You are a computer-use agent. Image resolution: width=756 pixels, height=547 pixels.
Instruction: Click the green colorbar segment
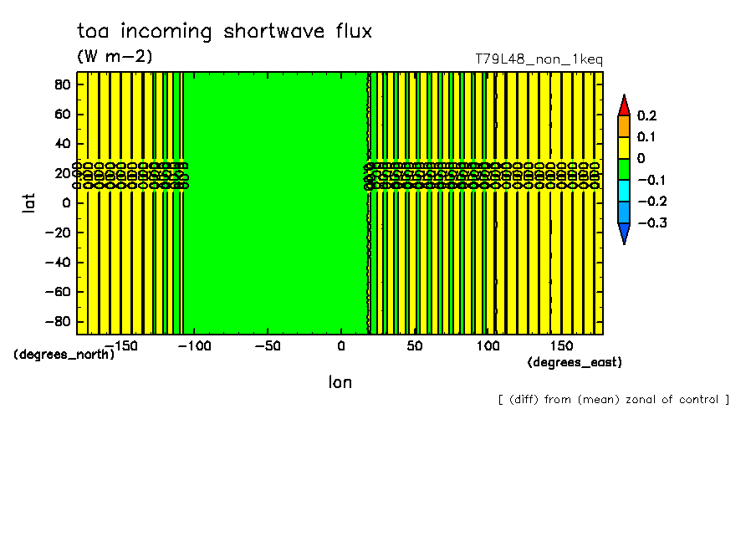(x=624, y=169)
